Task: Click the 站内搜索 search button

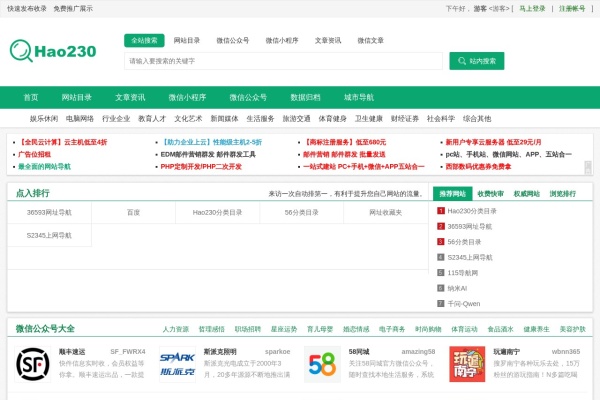Action: click(x=477, y=61)
